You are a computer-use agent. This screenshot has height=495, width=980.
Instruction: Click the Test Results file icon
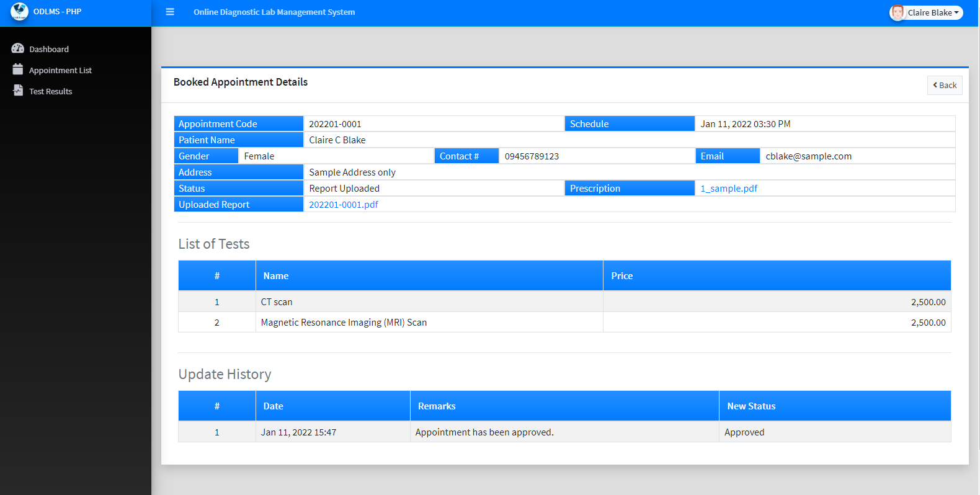[x=18, y=91]
